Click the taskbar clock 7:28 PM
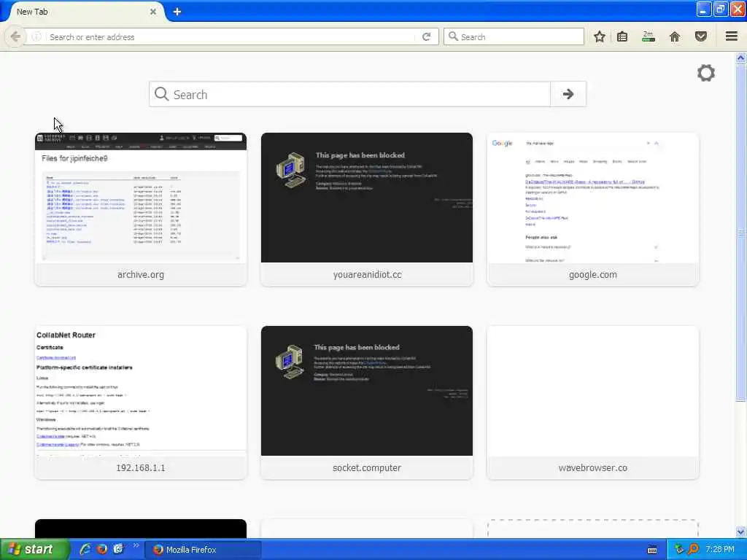 (720, 549)
